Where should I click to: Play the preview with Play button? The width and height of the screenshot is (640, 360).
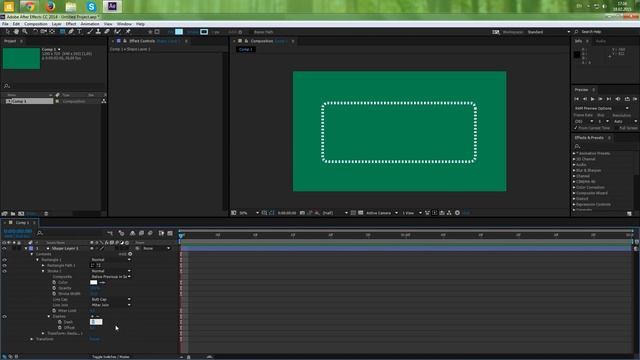(592, 99)
